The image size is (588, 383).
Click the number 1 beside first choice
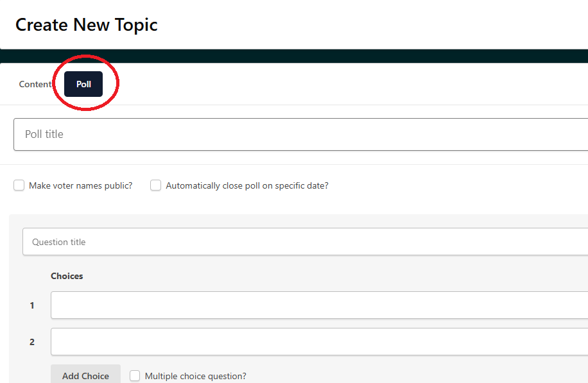click(32, 305)
